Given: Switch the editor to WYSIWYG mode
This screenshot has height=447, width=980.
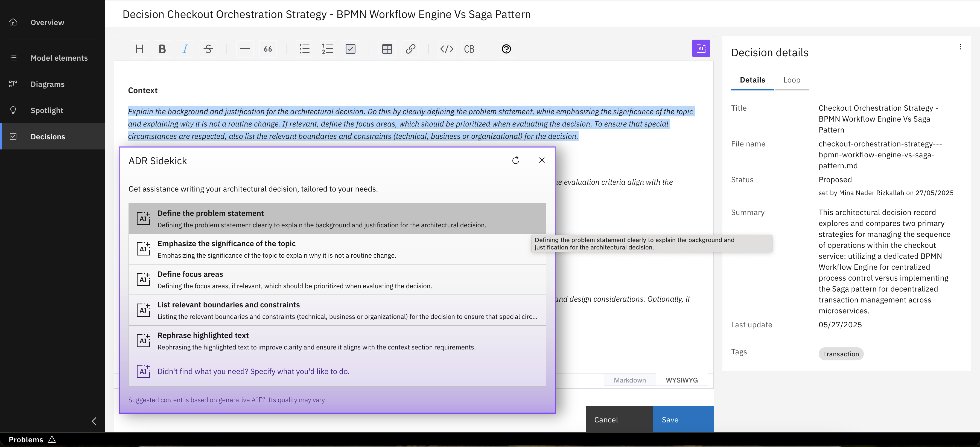Looking at the screenshot, I should [x=681, y=380].
